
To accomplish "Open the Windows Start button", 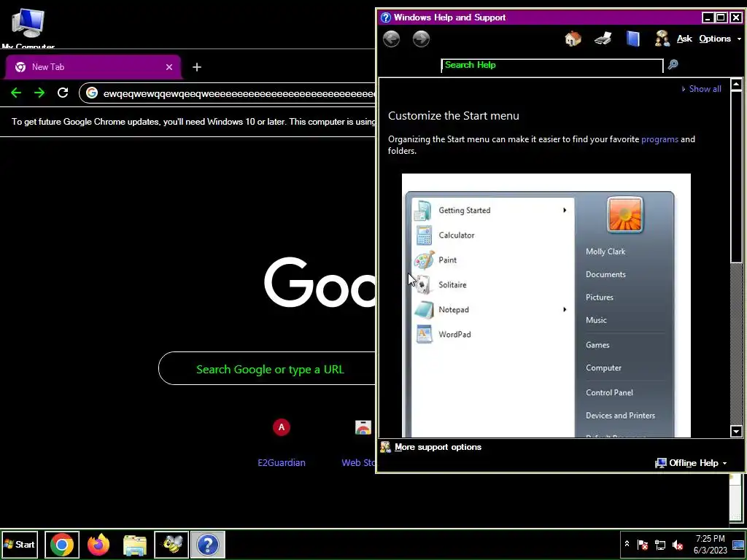I will point(20,544).
